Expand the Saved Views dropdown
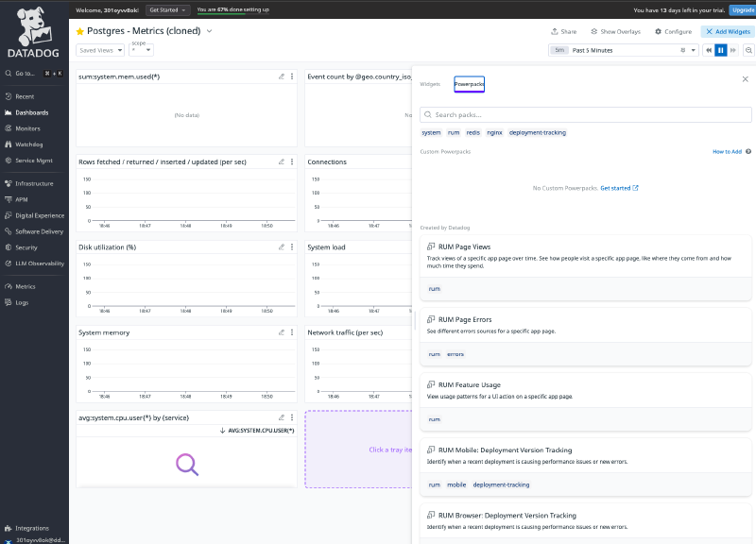The height and width of the screenshot is (544, 756). [x=100, y=50]
